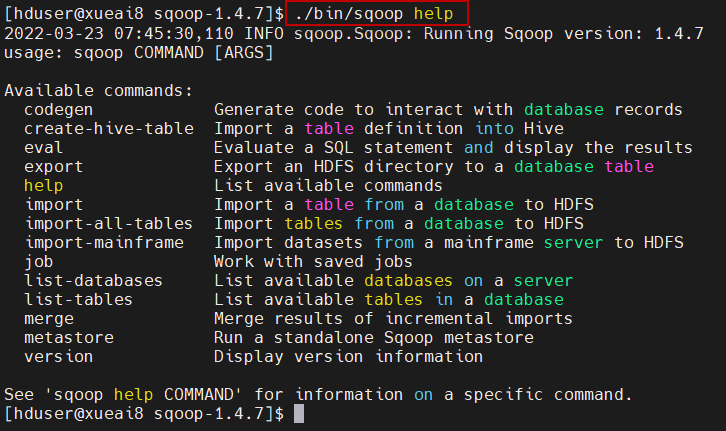Click the job command name
The width and height of the screenshot is (726, 431).
click(38, 261)
